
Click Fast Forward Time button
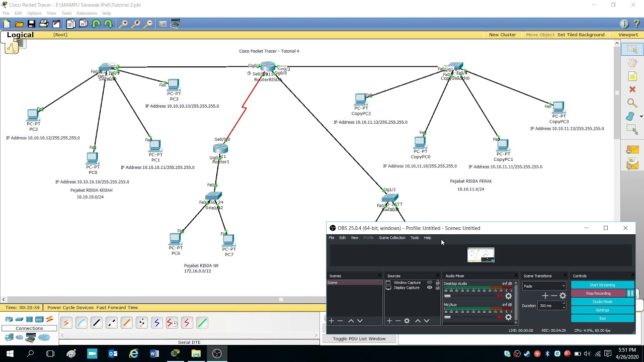pos(117,307)
